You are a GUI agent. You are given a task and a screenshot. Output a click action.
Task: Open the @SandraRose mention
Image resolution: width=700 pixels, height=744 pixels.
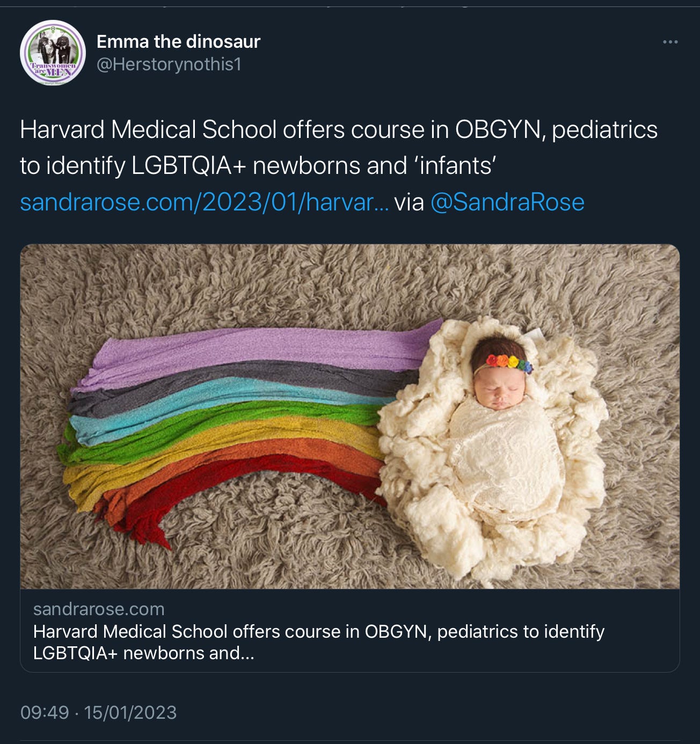click(x=507, y=202)
